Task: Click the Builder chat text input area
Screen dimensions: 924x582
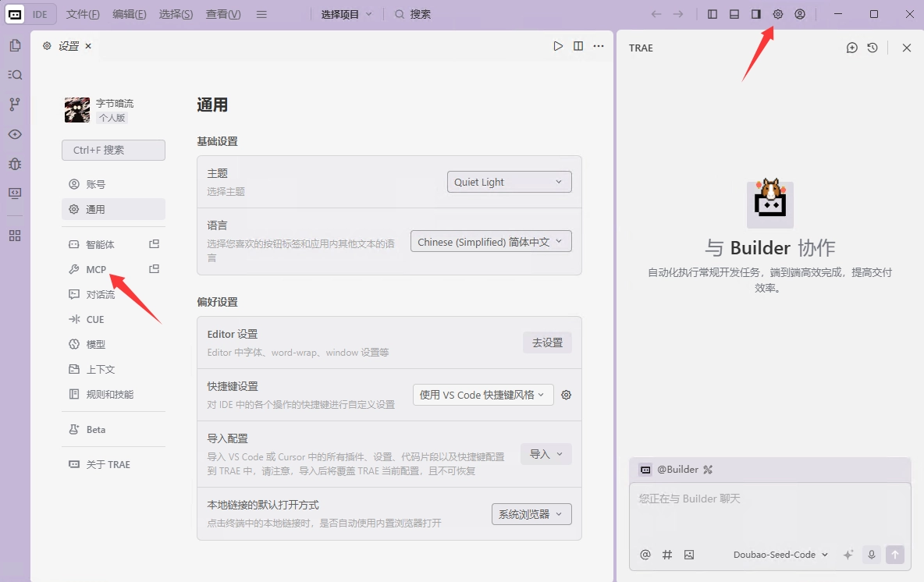Action: coord(769,513)
